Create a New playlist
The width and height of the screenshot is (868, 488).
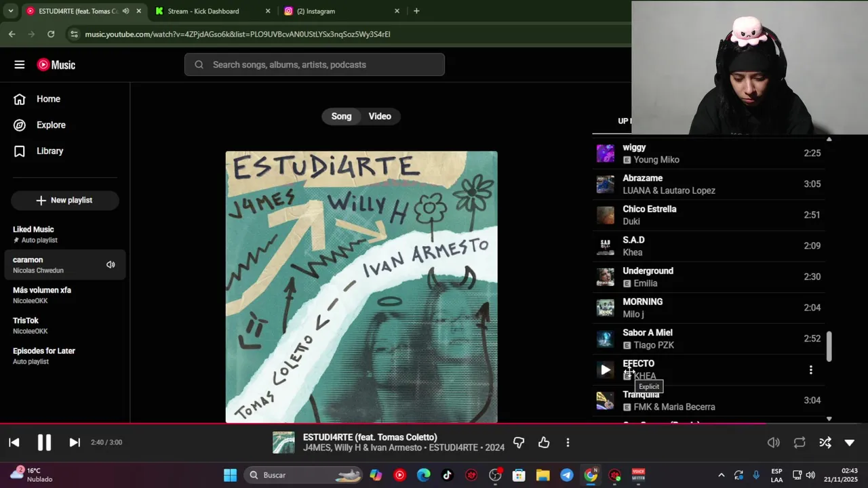[x=64, y=201]
